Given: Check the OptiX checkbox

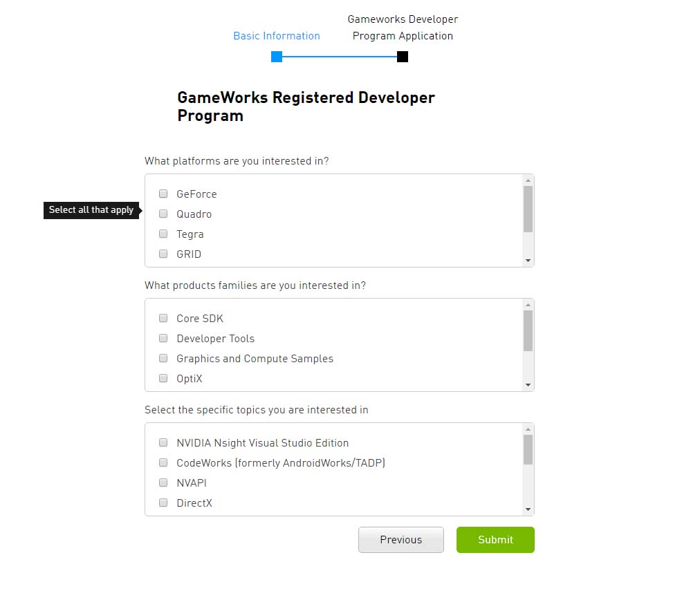Looking at the screenshot, I should click(163, 378).
